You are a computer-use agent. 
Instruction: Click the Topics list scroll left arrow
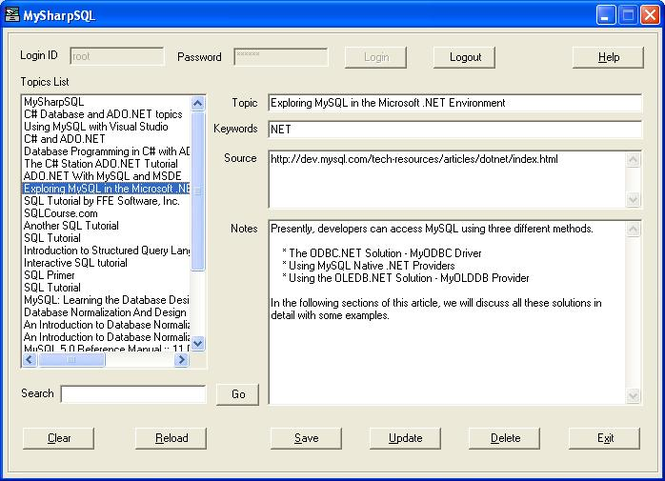[x=30, y=360]
